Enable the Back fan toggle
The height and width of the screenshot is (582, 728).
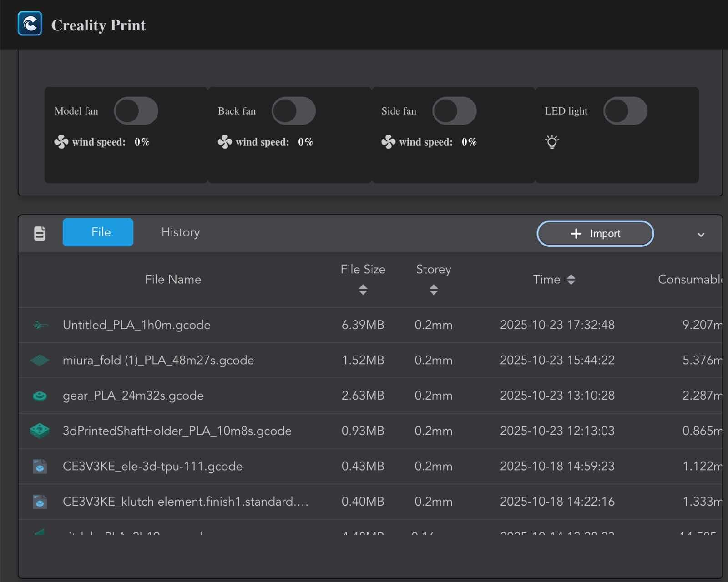(293, 111)
